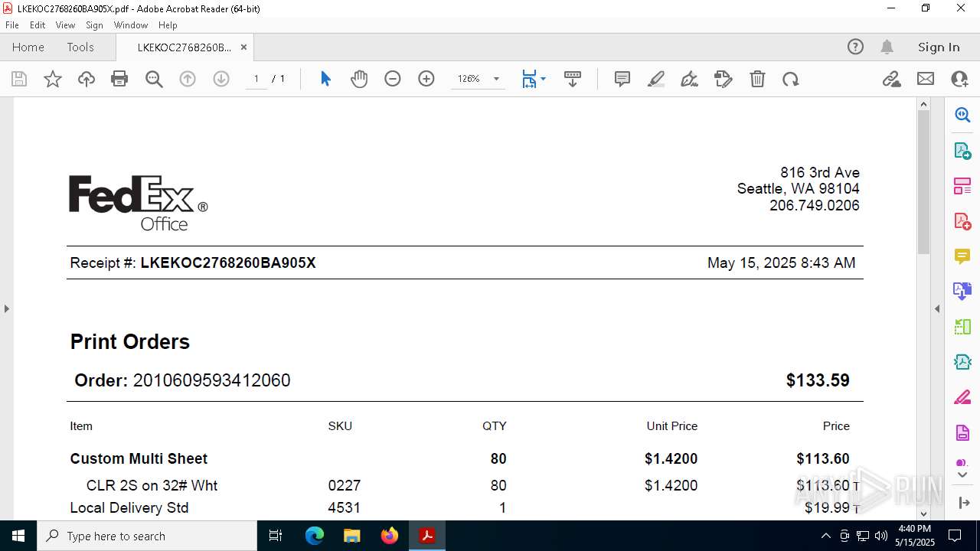View notifications bell

point(887,47)
